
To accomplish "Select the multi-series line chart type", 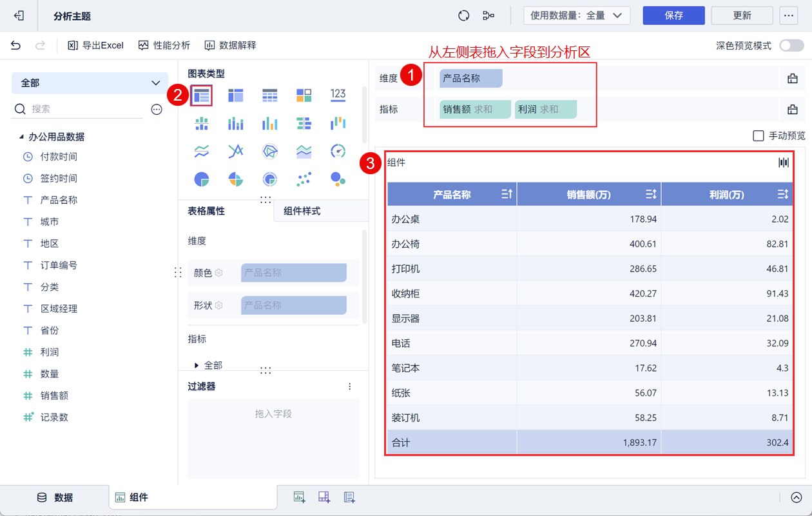I will (236, 151).
